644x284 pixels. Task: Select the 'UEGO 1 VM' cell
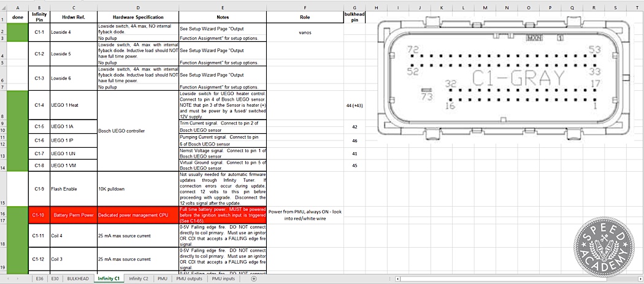(74, 165)
